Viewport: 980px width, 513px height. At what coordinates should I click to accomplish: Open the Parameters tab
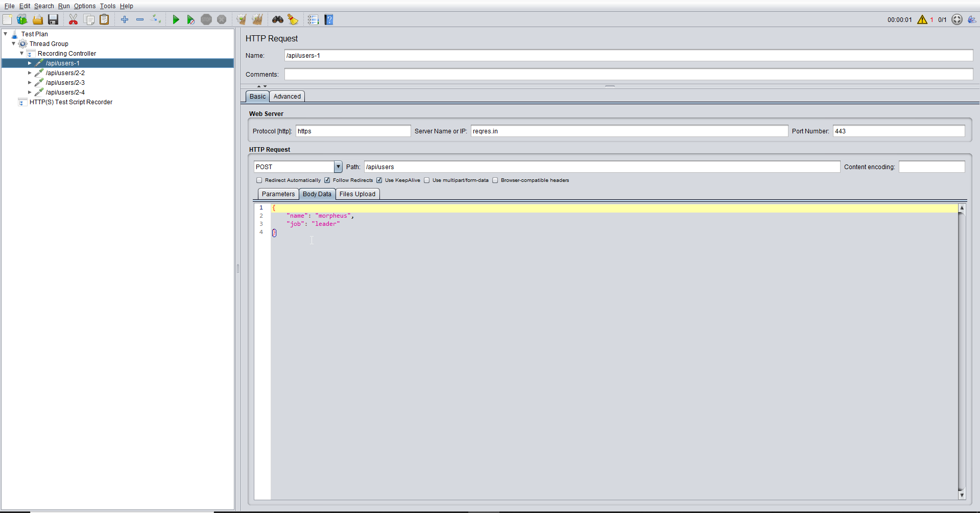tap(278, 194)
